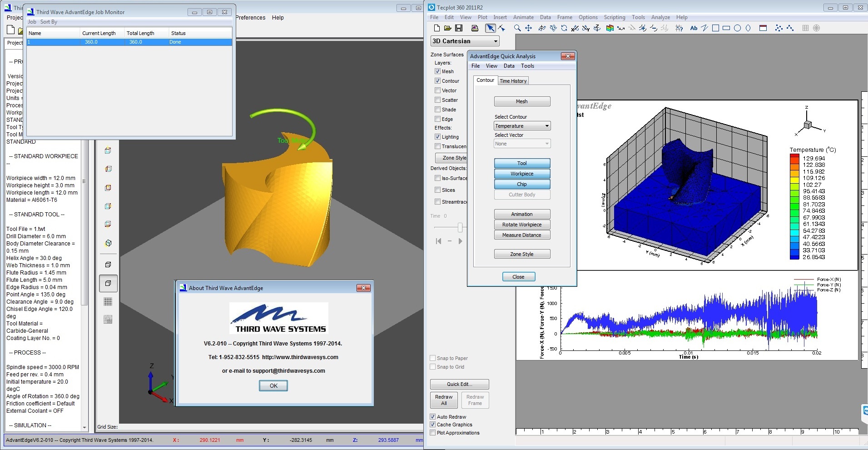868x450 pixels.
Task: Click the play forward control under Time slider
Action: pyautogui.click(x=460, y=241)
